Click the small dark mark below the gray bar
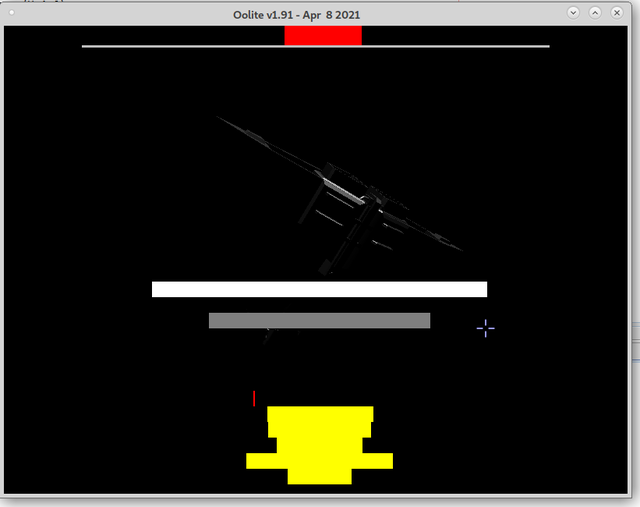640x507 pixels. click(x=267, y=337)
